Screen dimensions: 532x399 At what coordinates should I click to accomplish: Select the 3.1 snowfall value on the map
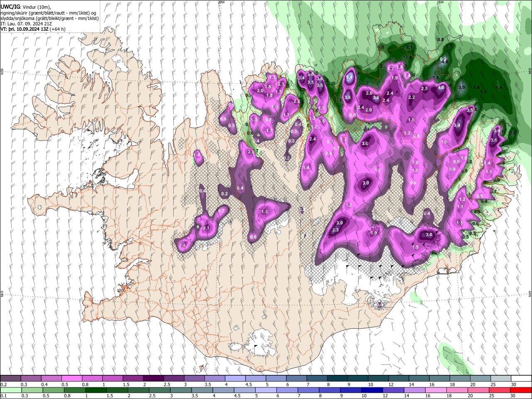(494, 140)
